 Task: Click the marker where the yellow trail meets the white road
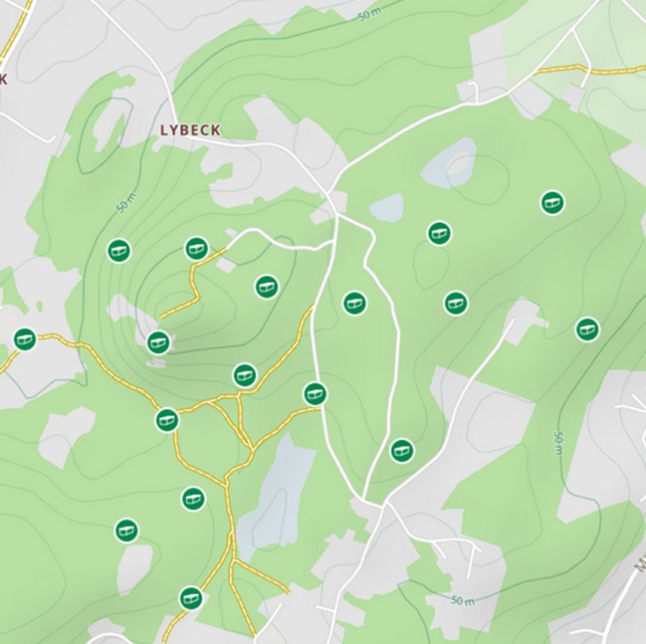pos(316,394)
